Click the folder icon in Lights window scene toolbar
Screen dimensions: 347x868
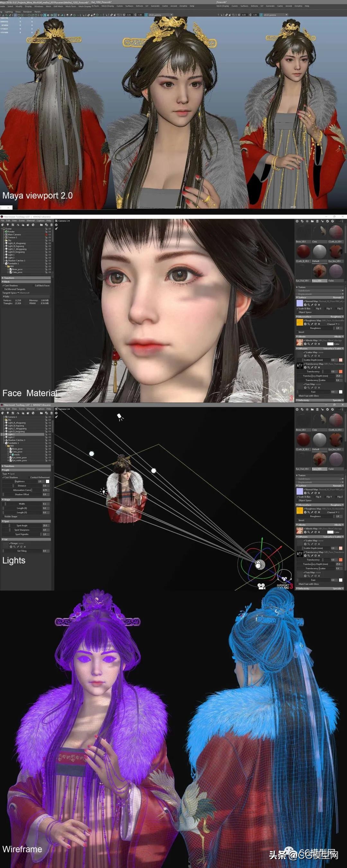point(41,413)
